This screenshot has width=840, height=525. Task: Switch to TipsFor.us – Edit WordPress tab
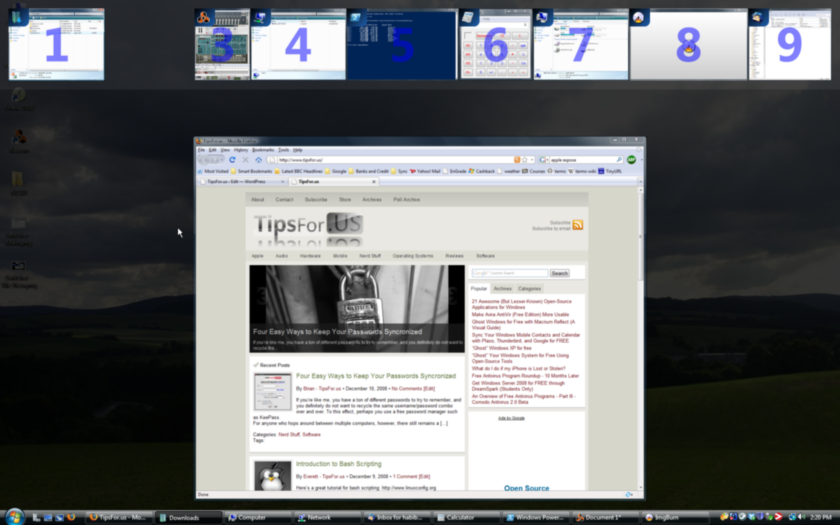pos(242,182)
